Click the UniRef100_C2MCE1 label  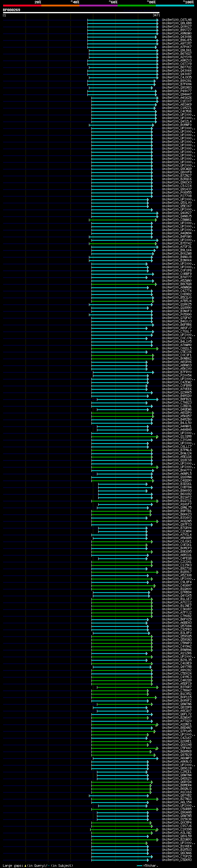click(x=177, y=772)
